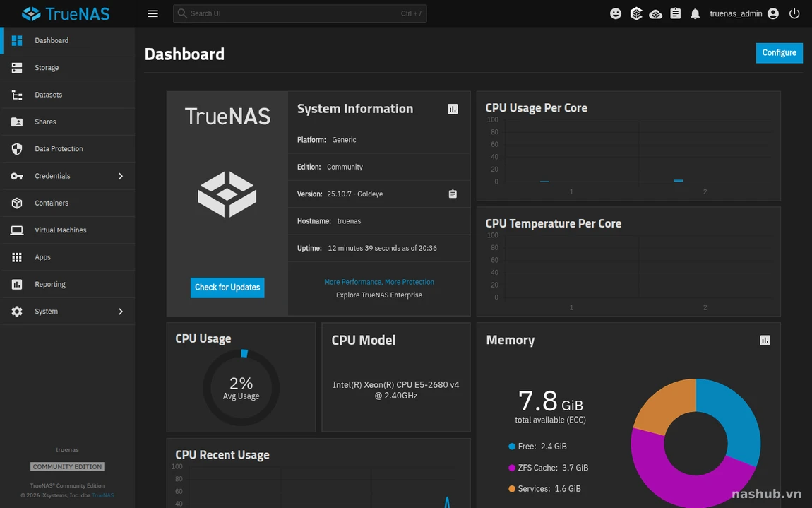The image size is (812, 508).
Task: Click the large TrueNAS product logo
Action: [x=227, y=194]
